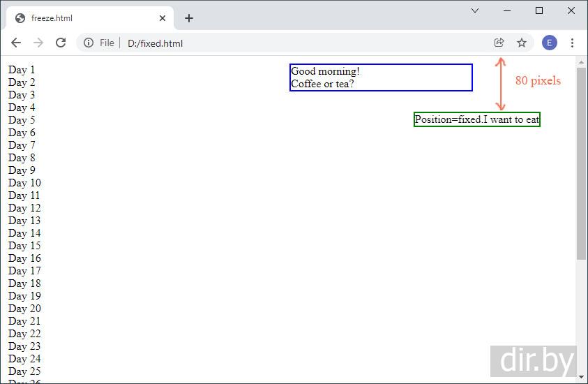Expand the tab search chevron
588x384 pixels.
click(475, 10)
